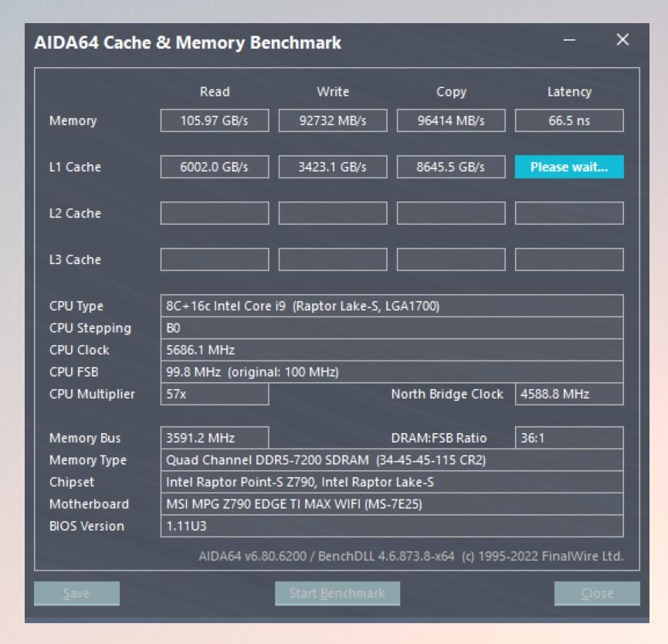Click the DRAM:FSB Ratio label
668x644 pixels.
pos(439,438)
